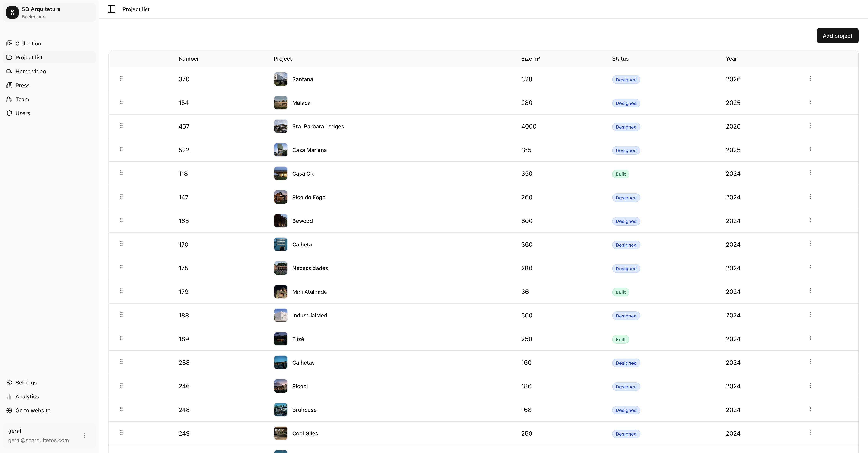Image resolution: width=868 pixels, height=453 pixels.
Task: Click the SO Arquitetura logo icon
Action: 12,12
